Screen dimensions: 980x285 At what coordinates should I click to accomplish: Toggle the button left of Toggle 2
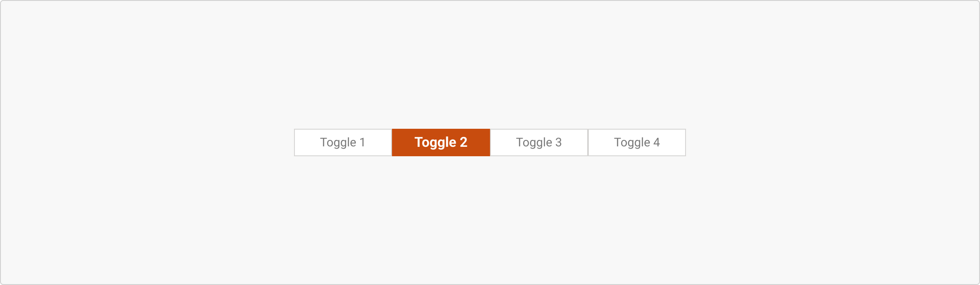point(343,142)
